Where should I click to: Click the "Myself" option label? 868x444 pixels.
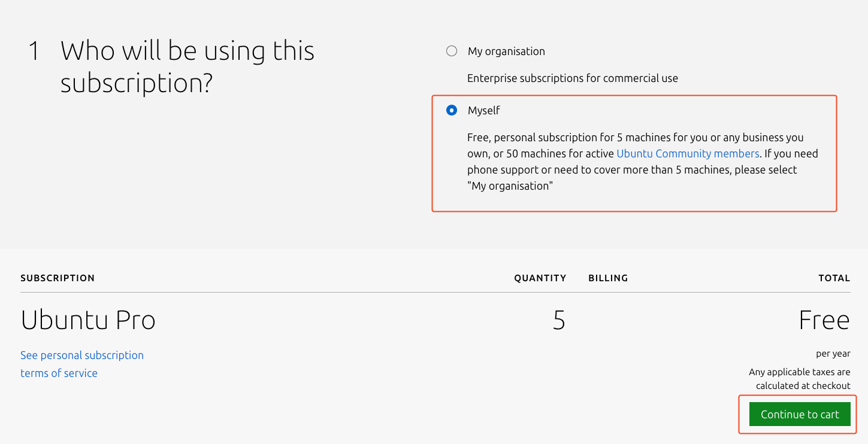click(x=484, y=111)
